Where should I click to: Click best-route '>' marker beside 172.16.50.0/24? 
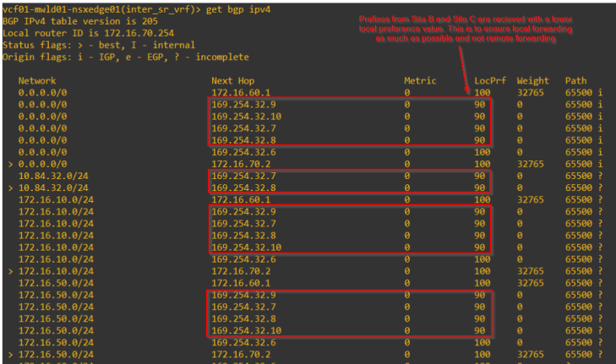pos(11,355)
